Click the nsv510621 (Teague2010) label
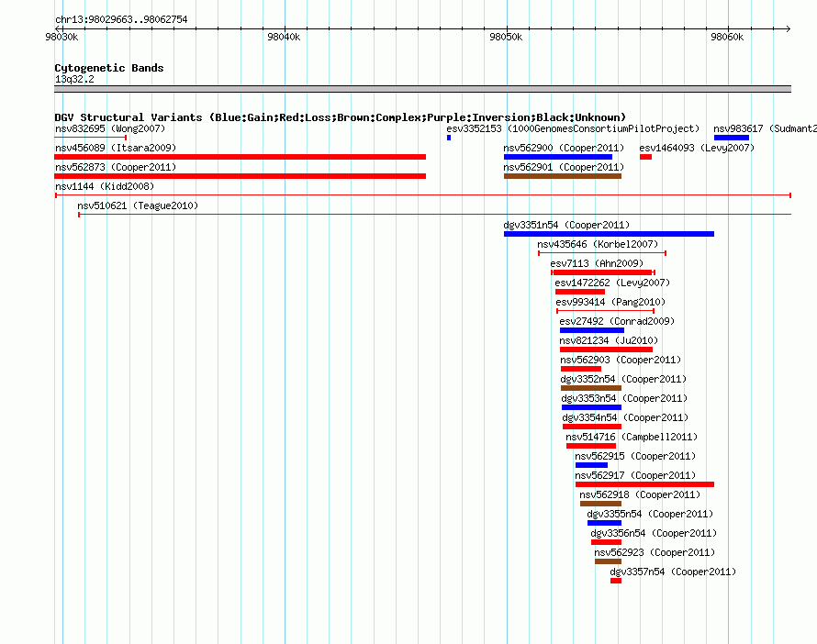Screen dimensions: 817x644 click(138, 205)
